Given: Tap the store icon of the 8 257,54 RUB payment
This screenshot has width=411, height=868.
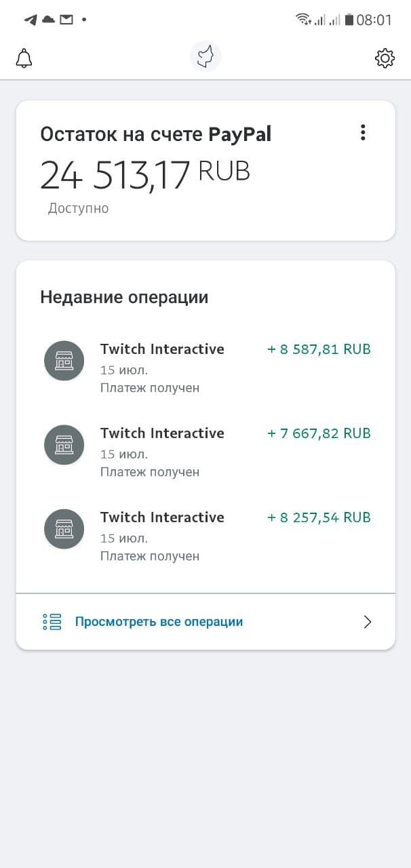Looking at the screenshot, I should coord(64,529).
